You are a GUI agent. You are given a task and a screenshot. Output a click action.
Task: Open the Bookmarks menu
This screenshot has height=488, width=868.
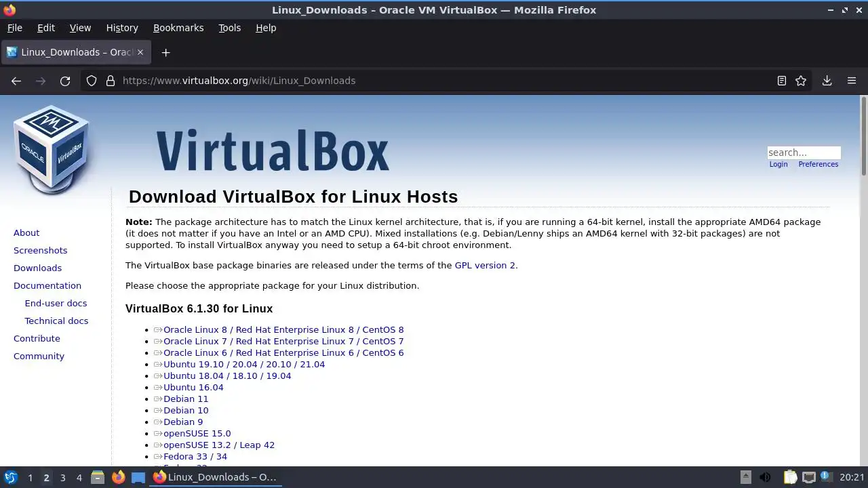[178, 28]
